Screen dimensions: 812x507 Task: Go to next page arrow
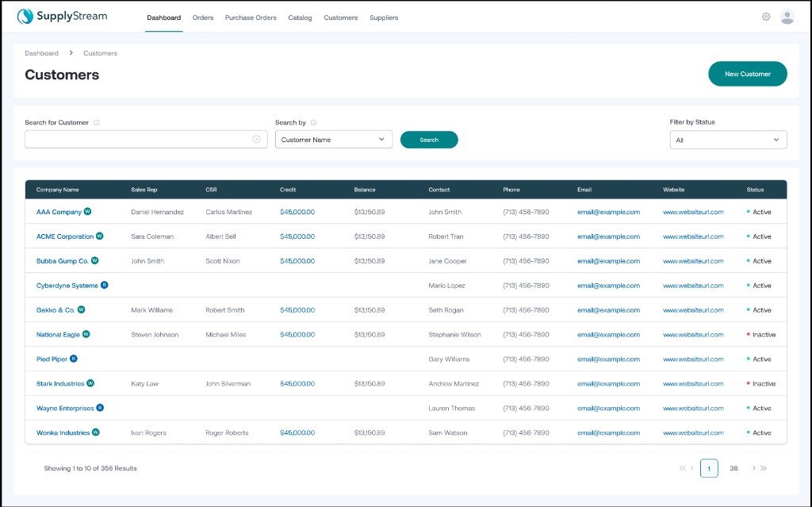(753, 468)
